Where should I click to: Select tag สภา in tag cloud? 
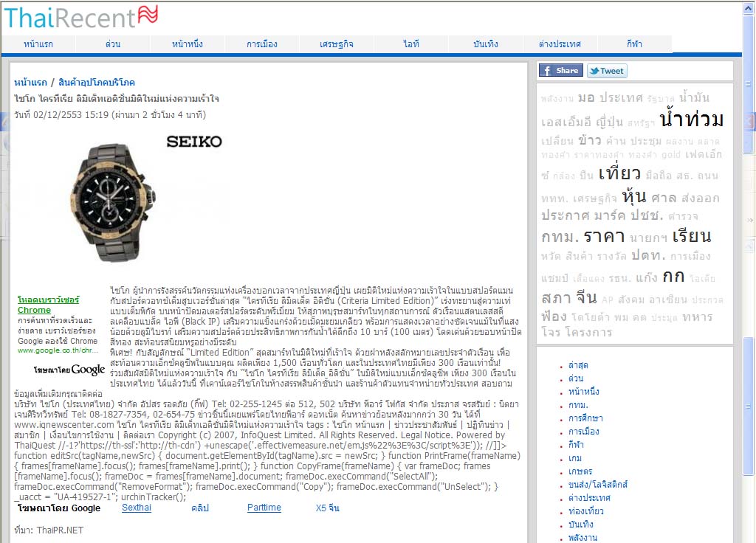556,298
